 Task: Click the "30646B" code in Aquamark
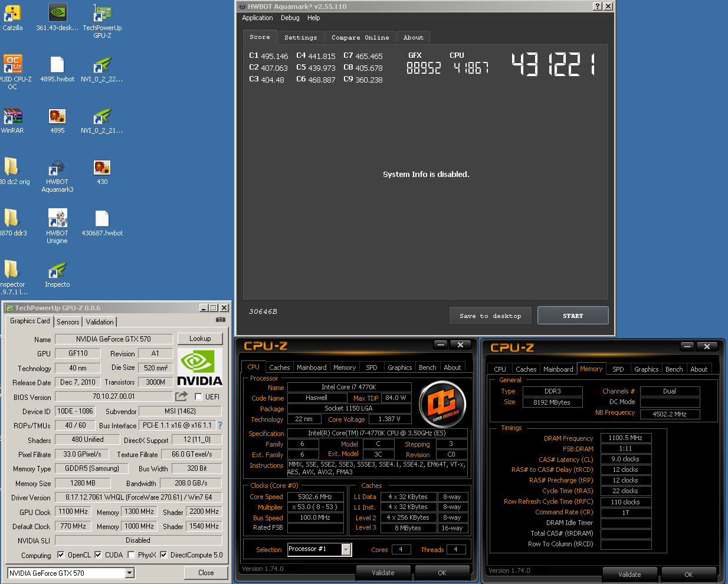[263, 311]
